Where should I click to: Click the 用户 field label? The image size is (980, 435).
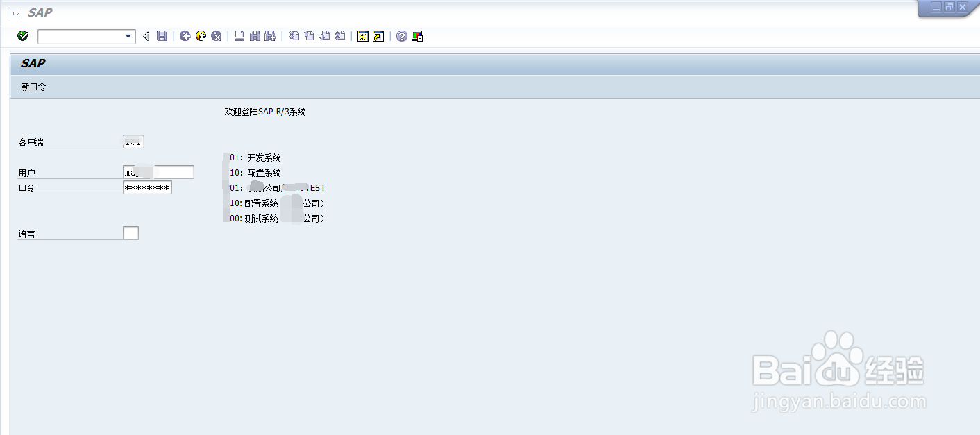tap(27, 173)
